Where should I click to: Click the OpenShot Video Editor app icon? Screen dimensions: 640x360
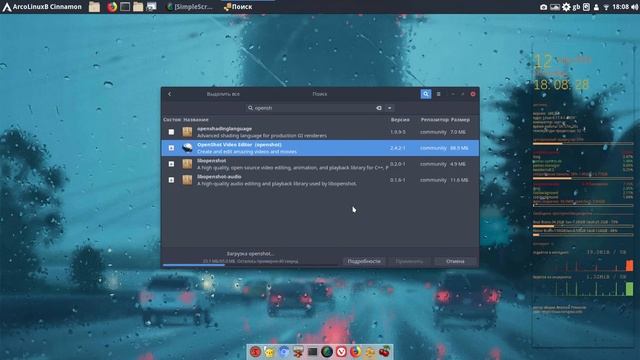pyautogui.click(x=187, y=148)
